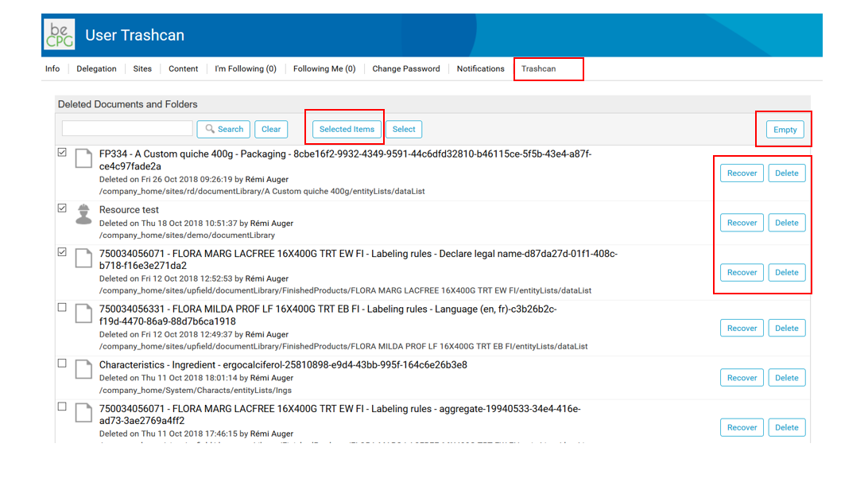Image resolution: width=868 pixels, height=502 pixels.
Task: Open the Info tab
Action: click(52, 68)
